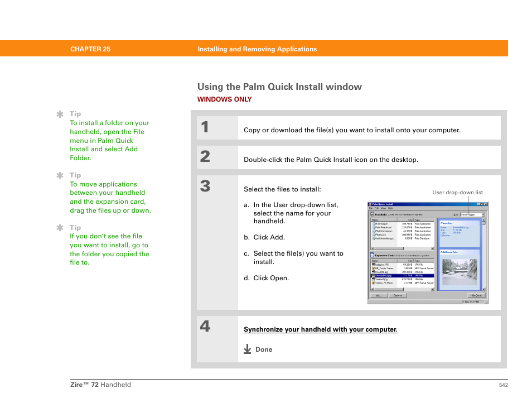The image size is (532, 412).
Task: Select the Surfing 2.22 MB MP3 row
Action: pyautogui.click(x=402, y=283)
